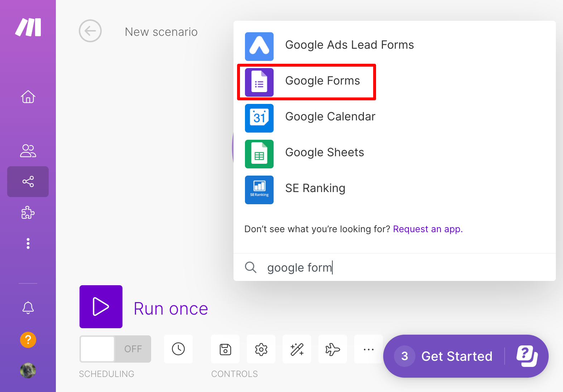
Task: Go back with the arrow button
Action: pos(90,31)
